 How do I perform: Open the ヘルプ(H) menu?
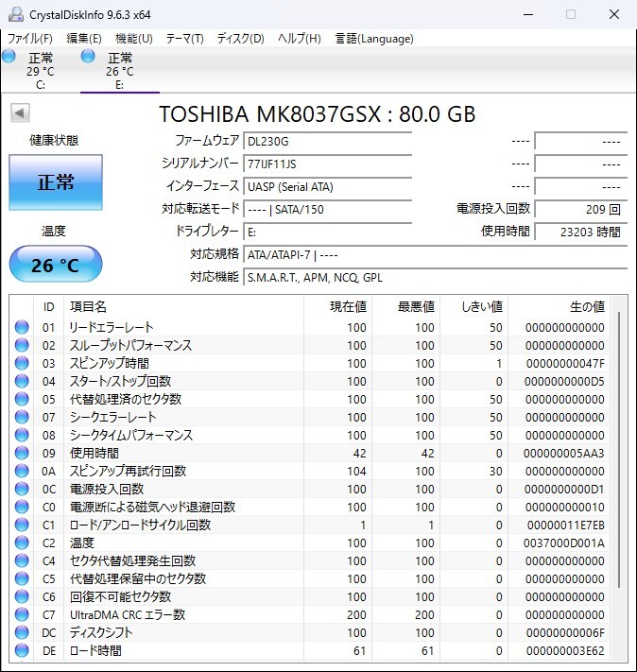click(x=300, y=39)
